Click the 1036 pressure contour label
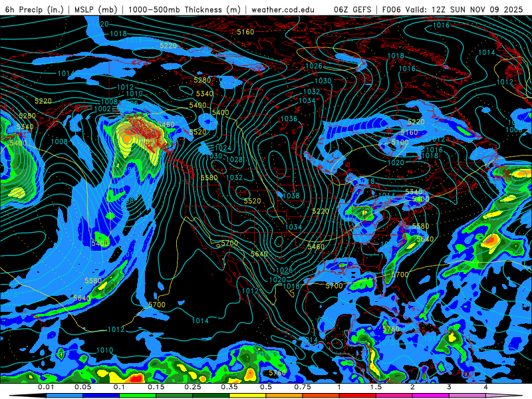The image size is (532, 399). [x=289, y=118]
